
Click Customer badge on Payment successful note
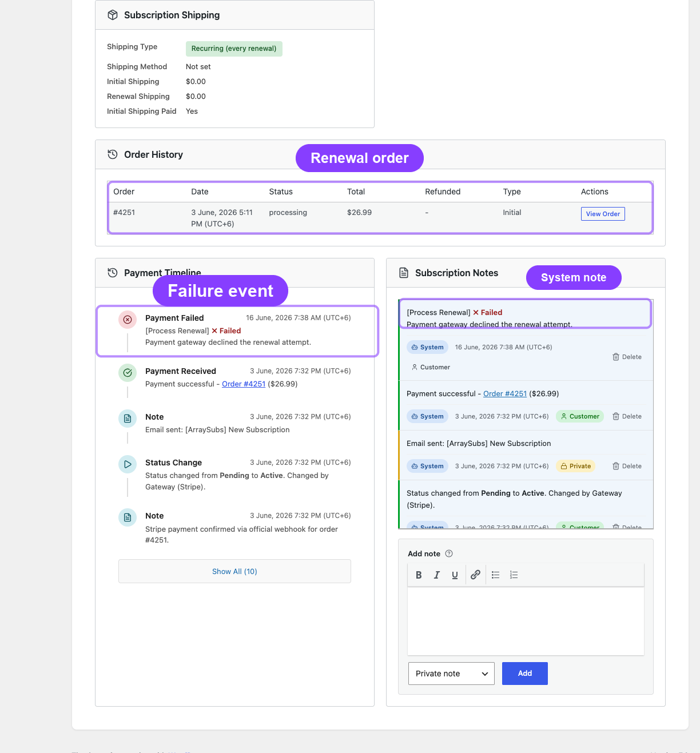pos(580,416)
